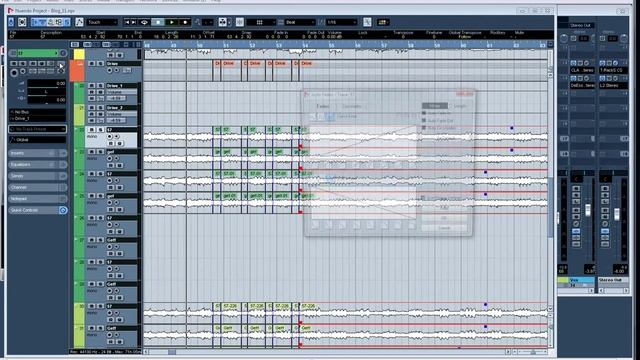The height and width of the screenshot is (360, 640).
Task: Start recording with the Record transport button
Action: [185, 22]
